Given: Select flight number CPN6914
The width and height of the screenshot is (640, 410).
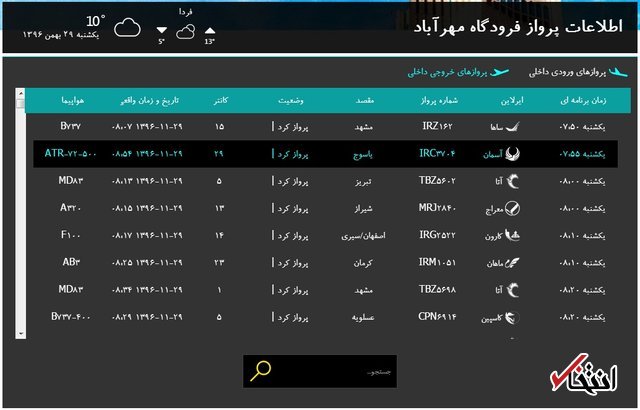Looking at the screenshot, I should pos(437,317).
